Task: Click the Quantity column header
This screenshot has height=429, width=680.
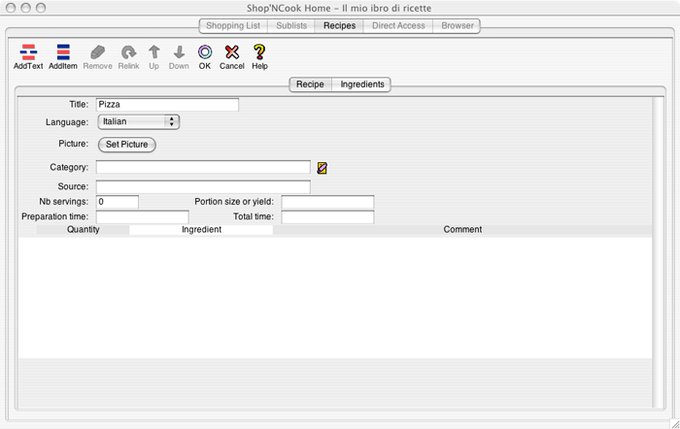Action: pos(83,229)
